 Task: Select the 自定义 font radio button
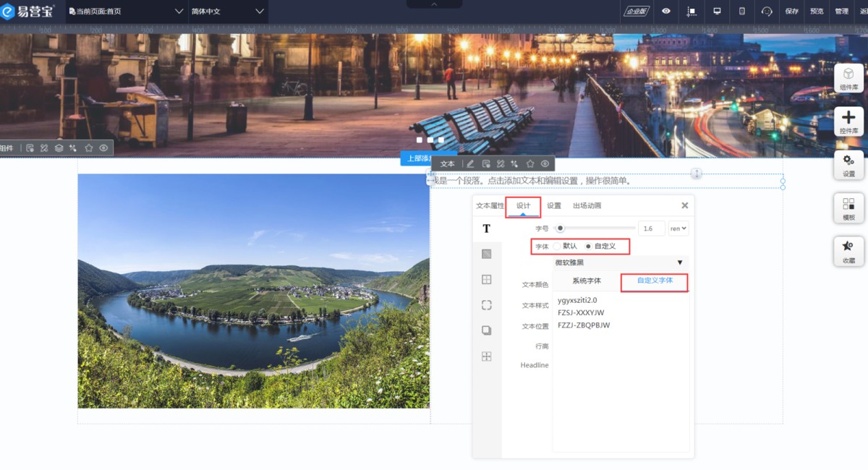click(589, 246)
